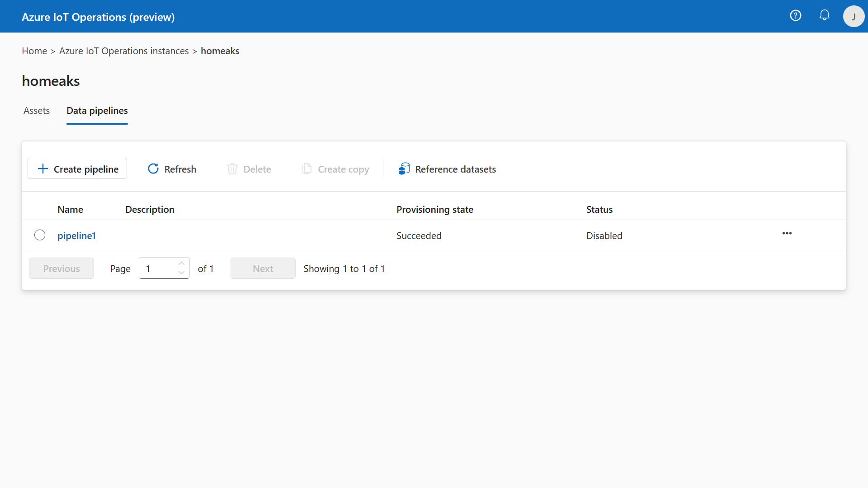Click the Status column header
The width and height of the screenshot is (868, 488).
tap(599, 209)
